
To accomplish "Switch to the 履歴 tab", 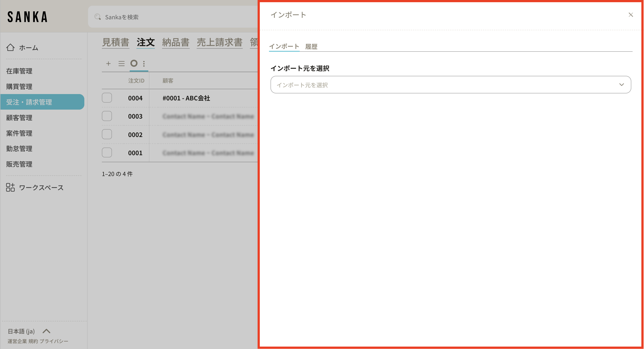I will 311,47.
